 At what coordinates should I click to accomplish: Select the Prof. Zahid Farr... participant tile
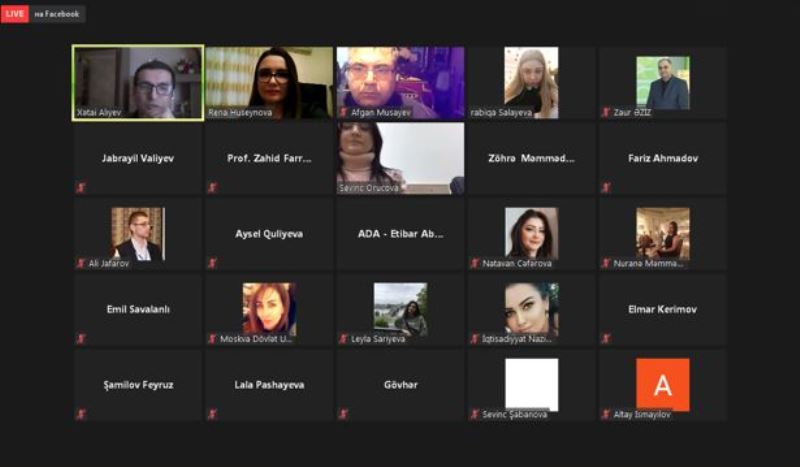269,158
